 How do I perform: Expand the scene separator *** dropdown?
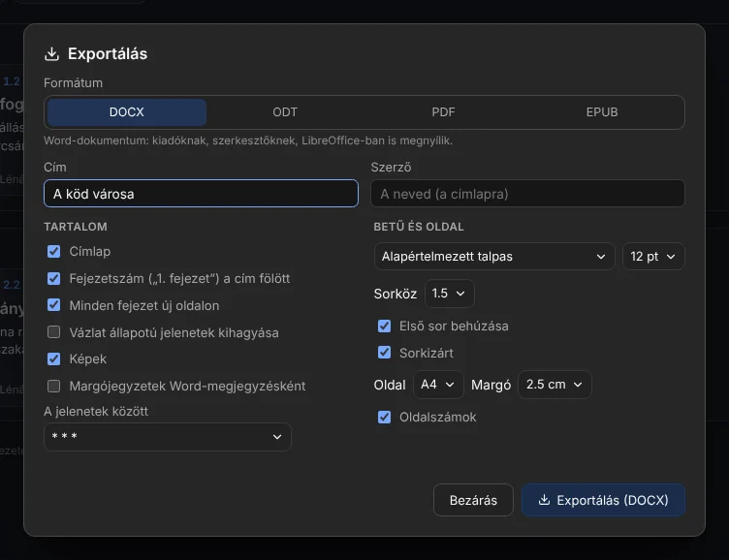[x=168, y=436]
